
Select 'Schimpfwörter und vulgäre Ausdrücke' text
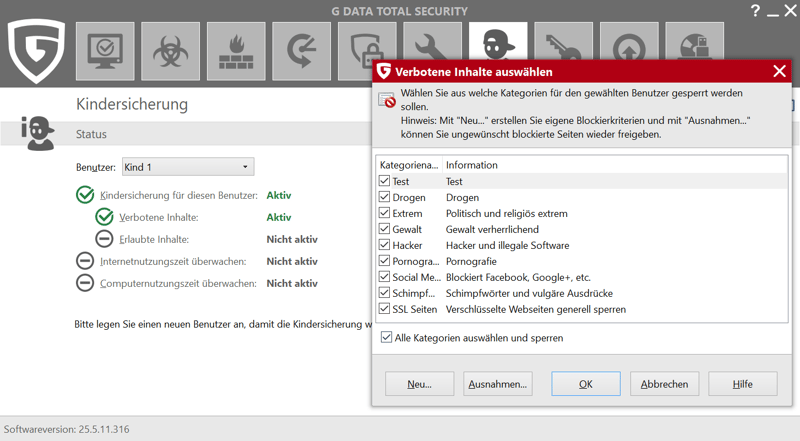click(x=530, y=293)
